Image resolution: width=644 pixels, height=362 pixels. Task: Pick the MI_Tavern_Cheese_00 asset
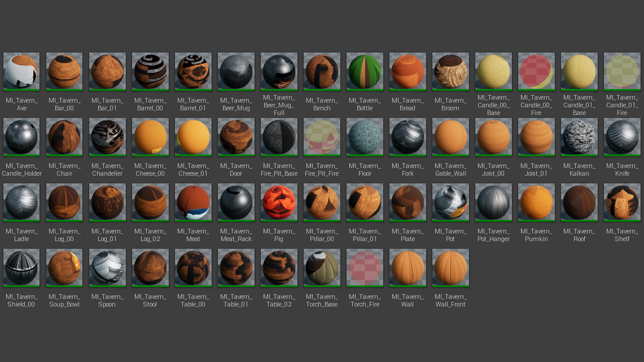tap(150, 137)
